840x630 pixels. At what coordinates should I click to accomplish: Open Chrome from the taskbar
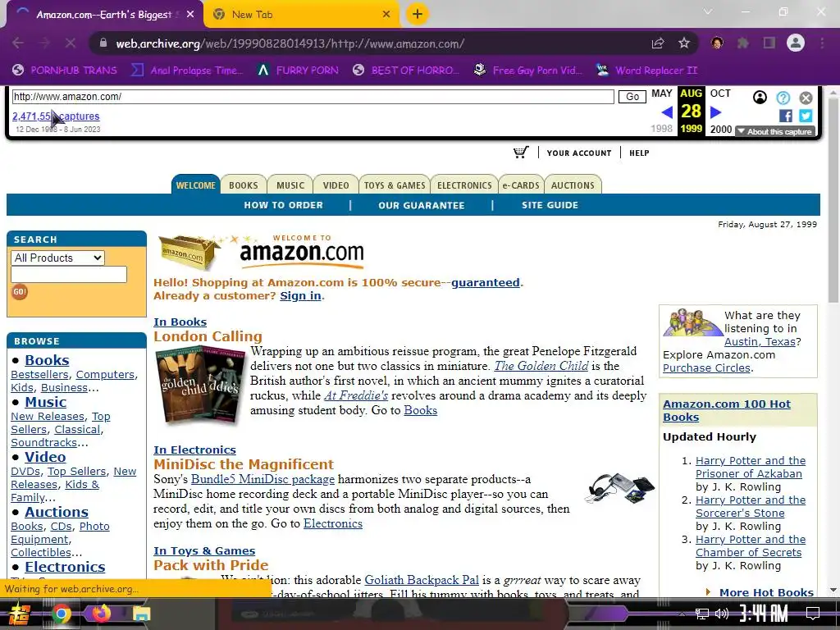[x=62, y=614]
